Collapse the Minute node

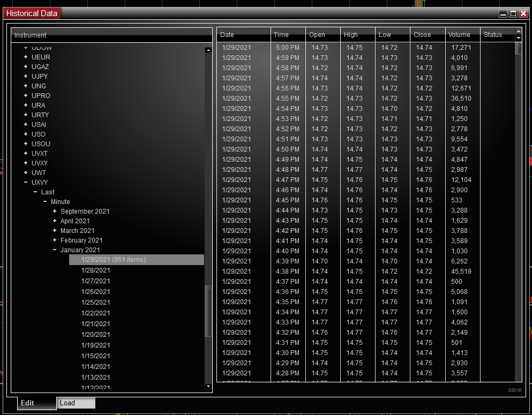pyautogui.click(x=45, y=202)
